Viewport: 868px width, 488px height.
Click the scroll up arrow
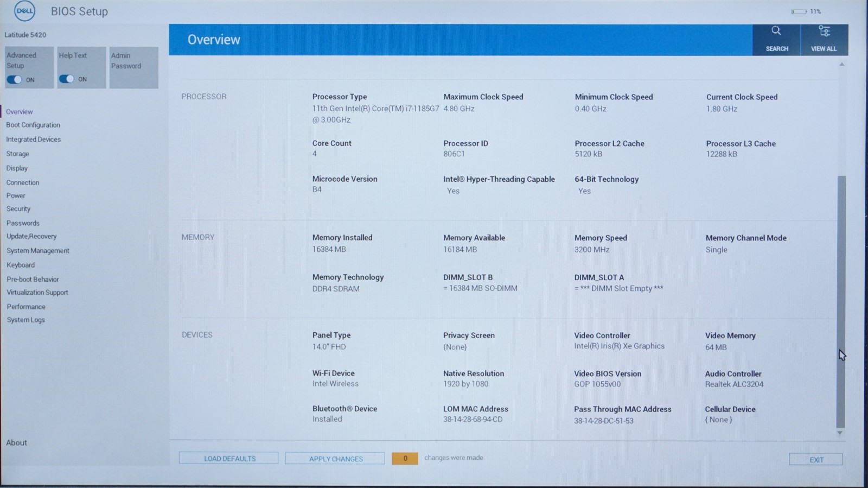tap(841, 65)
